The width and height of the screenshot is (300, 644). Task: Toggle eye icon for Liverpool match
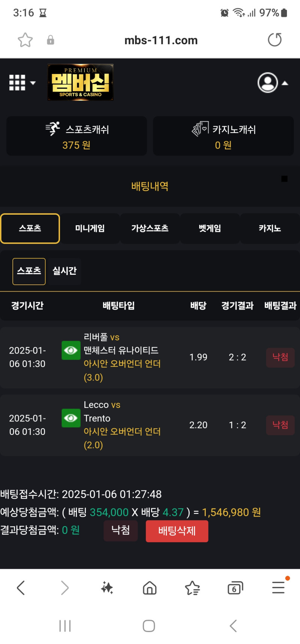71,350
